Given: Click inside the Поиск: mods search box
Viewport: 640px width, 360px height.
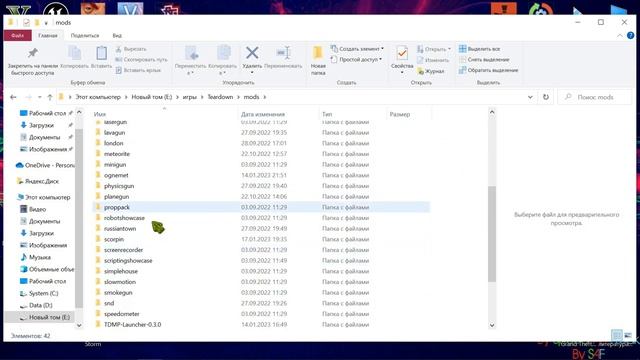Looking at the screenshot, I should pos(595,97).
